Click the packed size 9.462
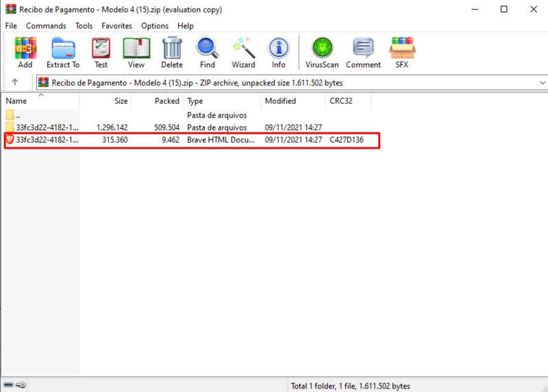This screenshot has width=548, height=392. click(x=171, y=140)
